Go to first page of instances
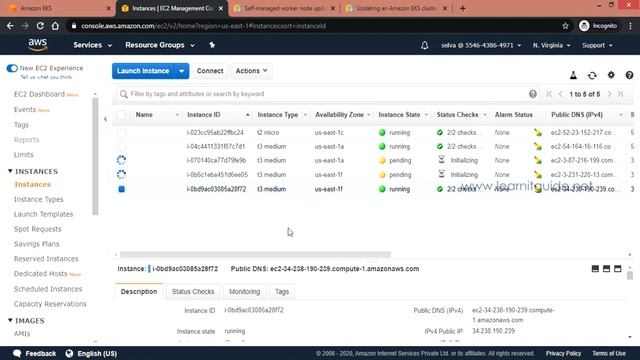 [x=549, y=94]
